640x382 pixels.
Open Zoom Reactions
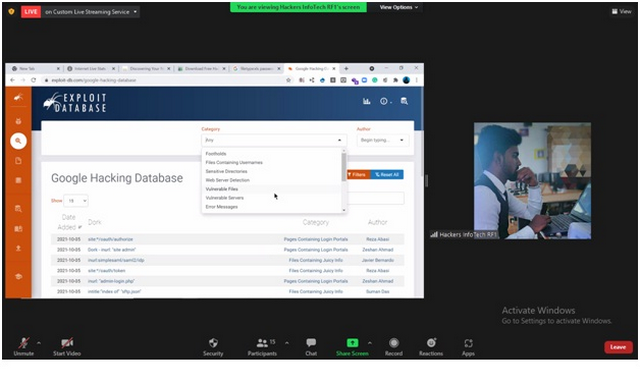pyautogui.click(x=431, y=346)
